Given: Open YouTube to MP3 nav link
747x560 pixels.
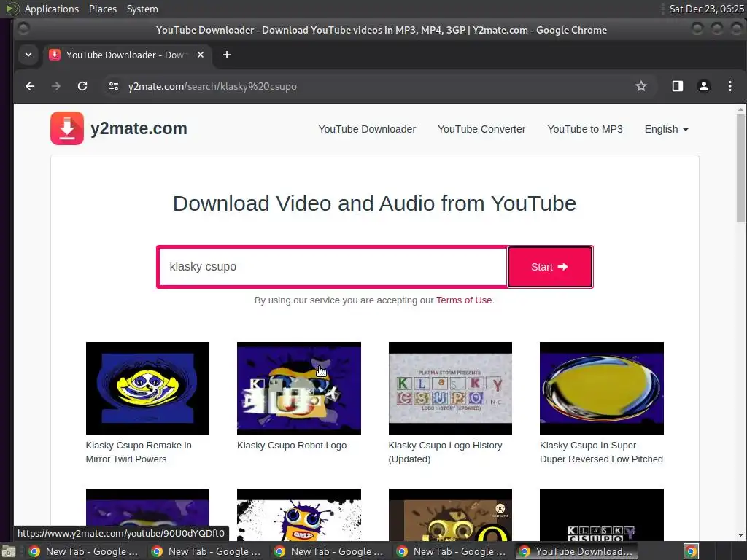Looking at the screenshot, I should pyautogui.click(x=584, y=129).
